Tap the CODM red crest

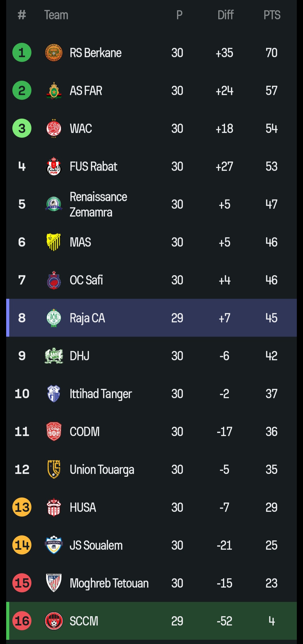point(54,432)
